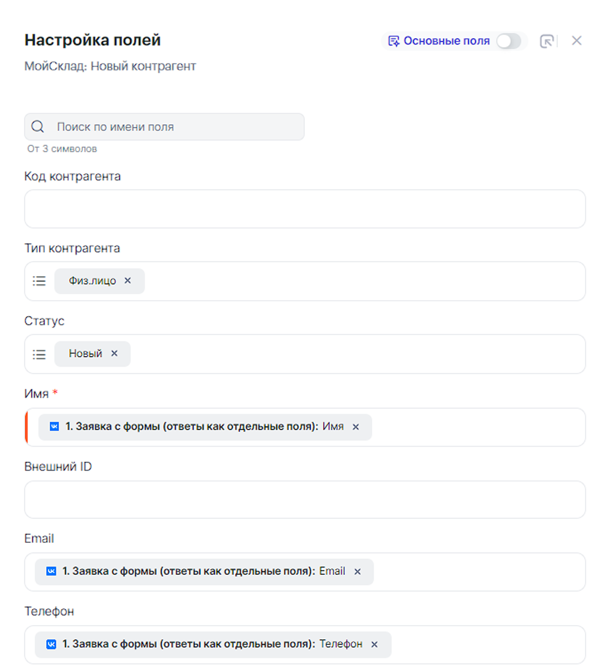The image size is (616, 672).
Task: Click the Внешний ID input field
Action: (305, 500)
